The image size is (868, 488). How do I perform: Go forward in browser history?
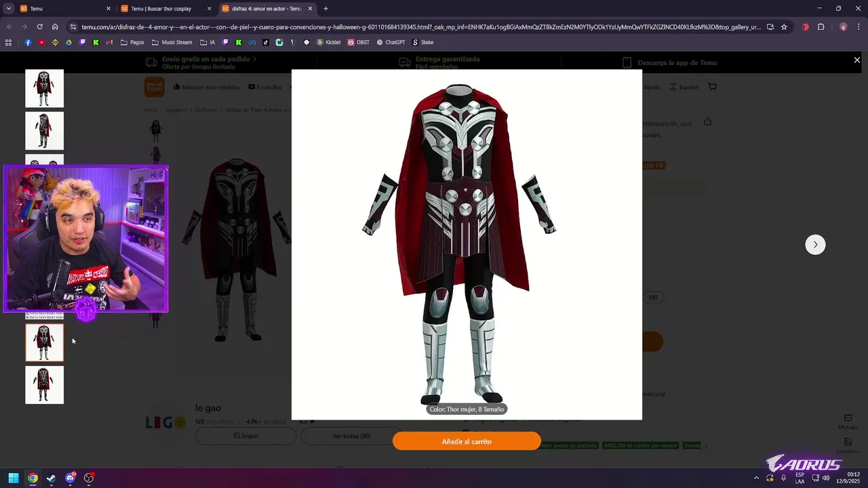pos(24,27)
